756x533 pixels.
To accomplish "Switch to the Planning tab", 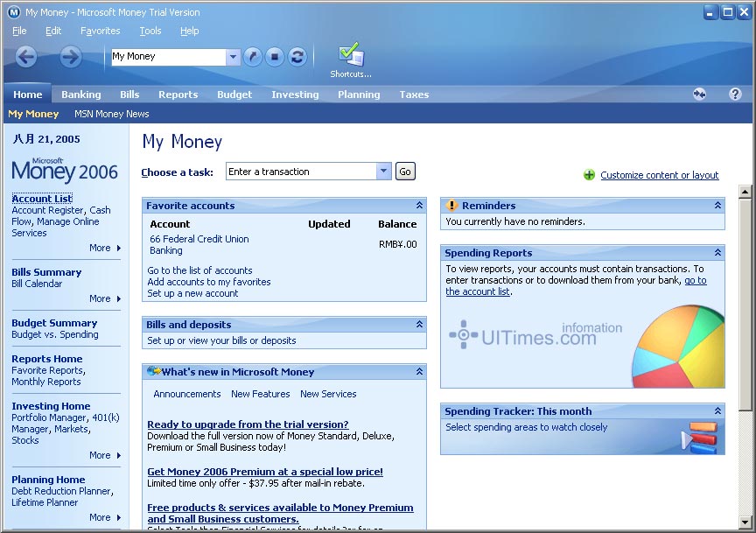I will tap(359, 95).
